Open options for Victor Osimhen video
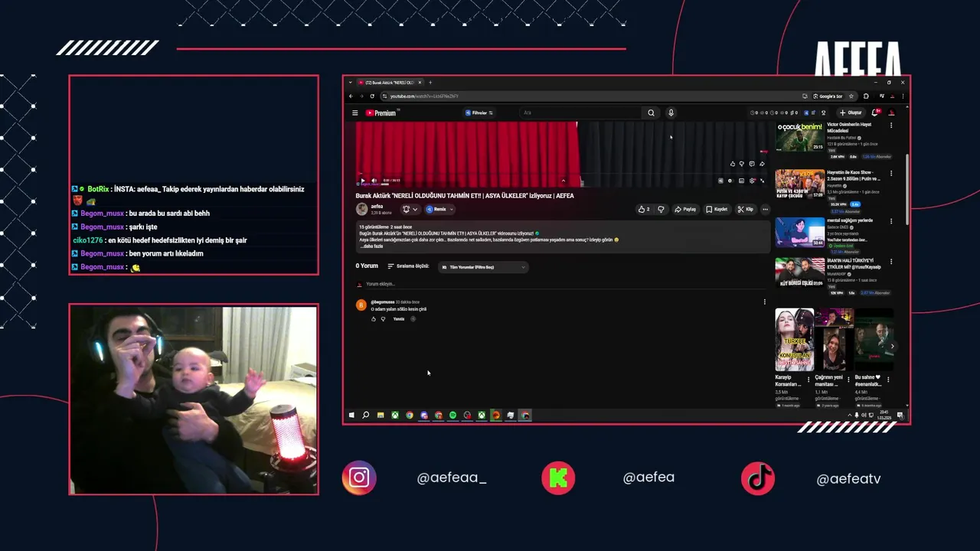 coord(891,126)
